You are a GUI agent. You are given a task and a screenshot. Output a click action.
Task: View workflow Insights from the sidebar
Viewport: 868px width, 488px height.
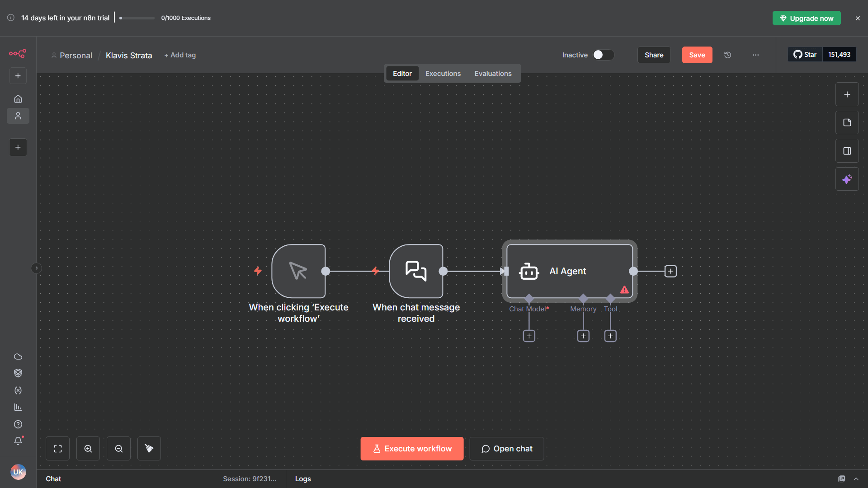click(18, 407)
